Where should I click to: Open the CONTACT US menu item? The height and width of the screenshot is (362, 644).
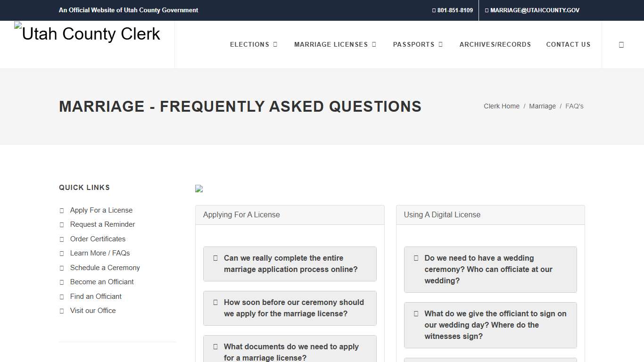[568, 44]
